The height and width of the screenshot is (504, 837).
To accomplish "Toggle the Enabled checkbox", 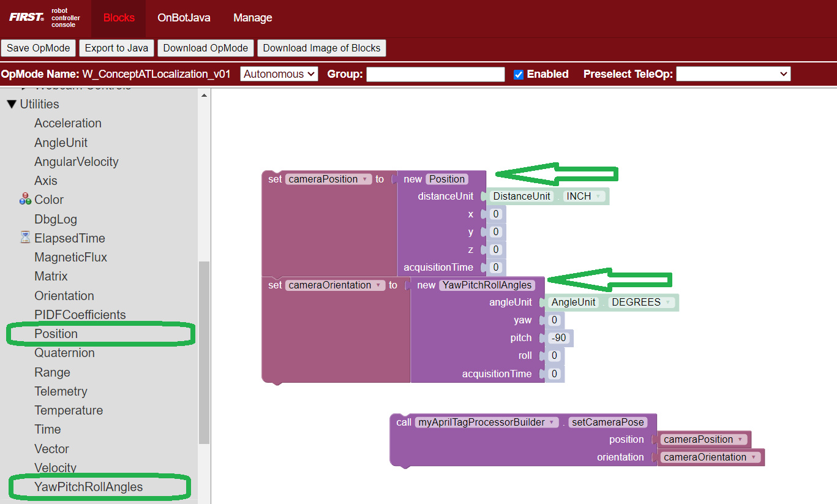I will tap(519, 74).
